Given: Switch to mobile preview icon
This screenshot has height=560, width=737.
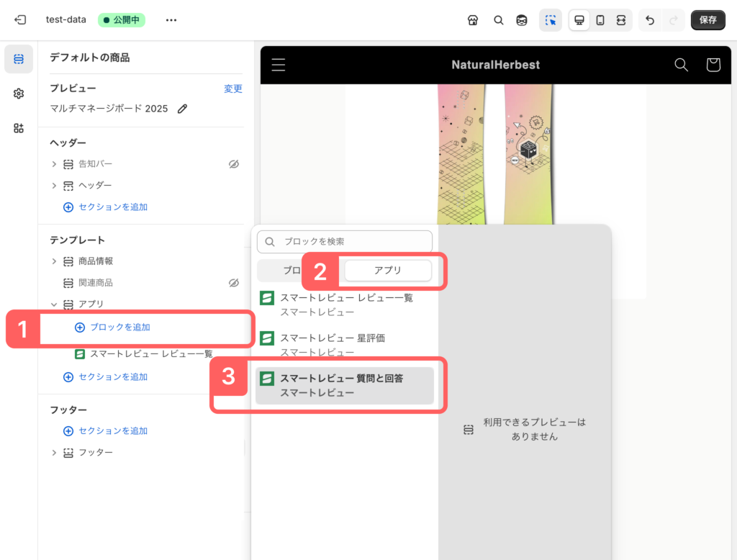Looking at the screenshot, I should (x=600, y=20).
